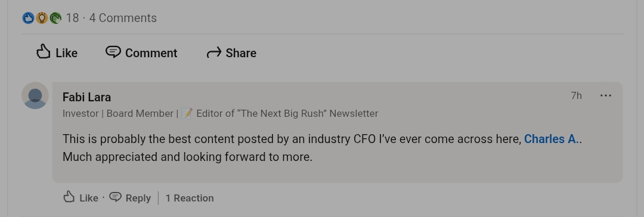The width and height of the screenshot is (644, 217).
Task: Open the three-dot comment options menu
Action: [x=606, y=96]
